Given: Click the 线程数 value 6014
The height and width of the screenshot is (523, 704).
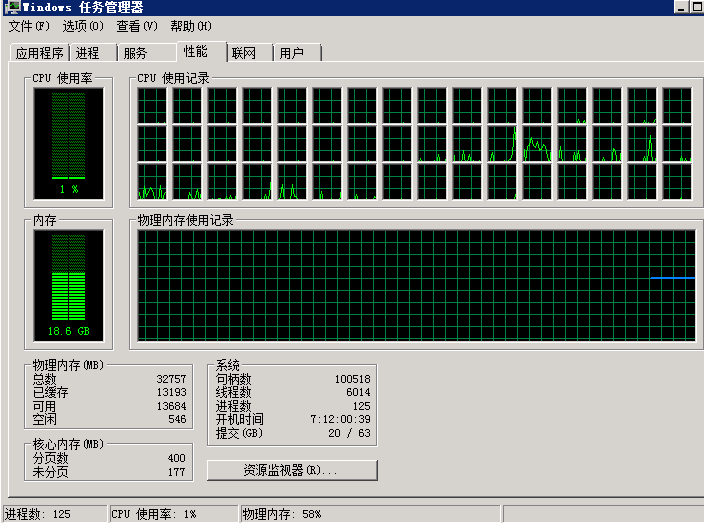Looking at the screenshot, I should click(358, 392).
